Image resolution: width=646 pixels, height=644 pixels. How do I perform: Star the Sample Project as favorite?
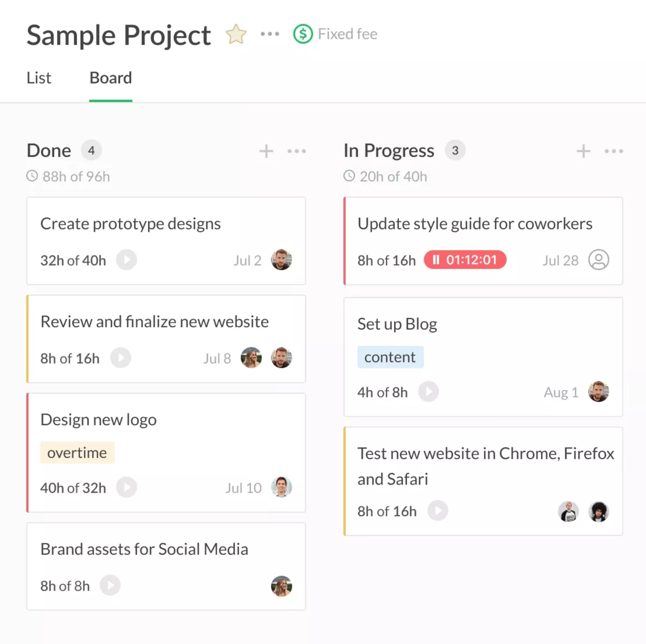coord(236,34)
